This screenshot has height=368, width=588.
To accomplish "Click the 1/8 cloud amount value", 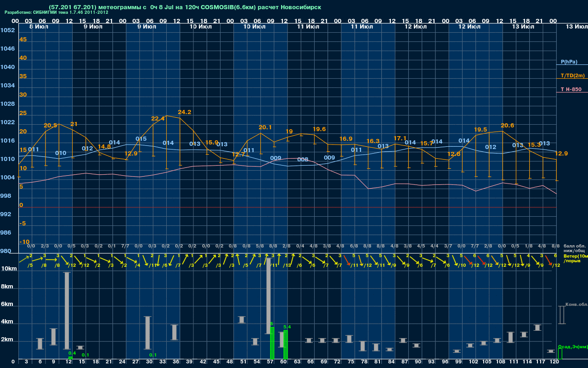I will tap(529, 246).
